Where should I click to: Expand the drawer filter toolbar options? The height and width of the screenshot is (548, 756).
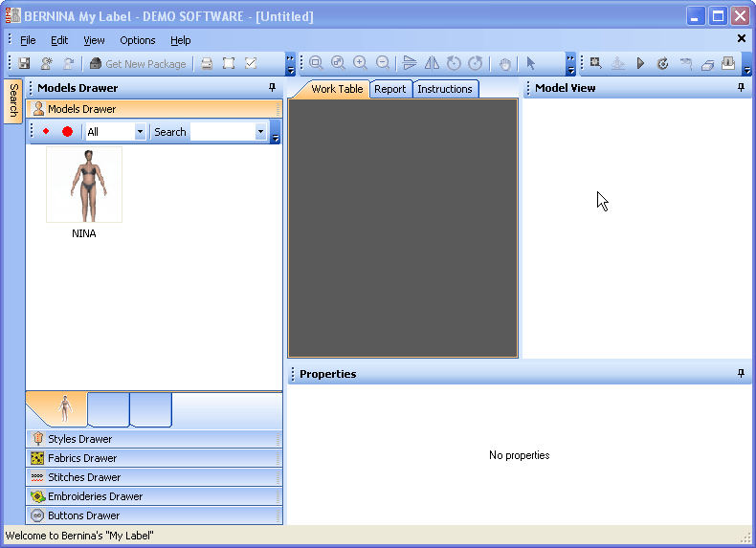click(x=276, y=132)
